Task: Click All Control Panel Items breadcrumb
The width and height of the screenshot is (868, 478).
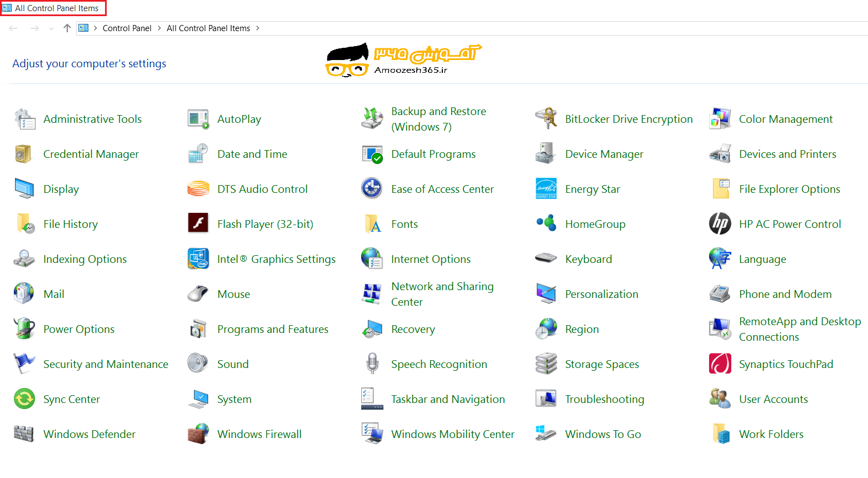Action: (208, 28)
